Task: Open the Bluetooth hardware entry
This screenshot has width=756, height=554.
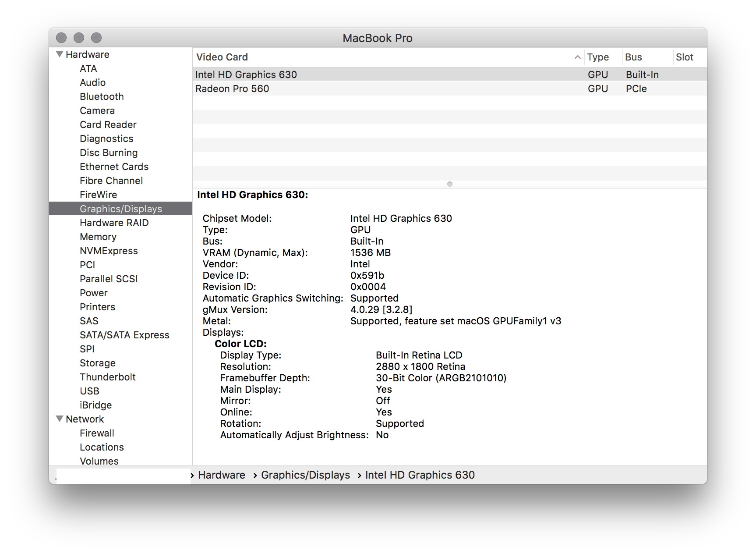Action: pos(102,96)
